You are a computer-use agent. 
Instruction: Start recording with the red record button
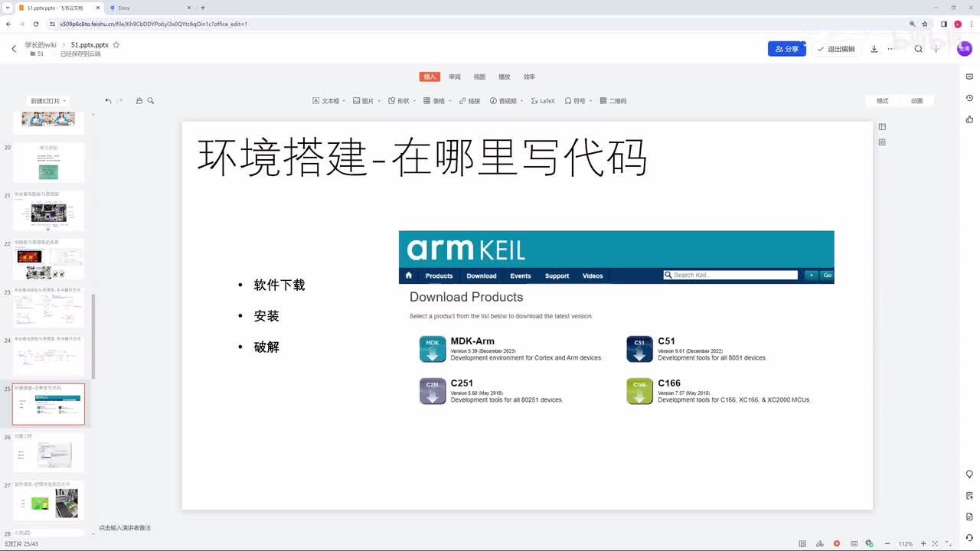[837, 543]
